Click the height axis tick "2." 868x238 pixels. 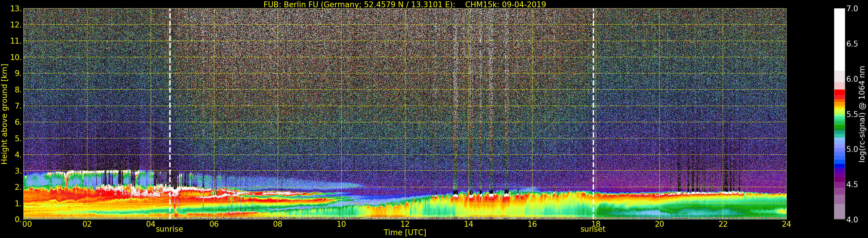(18, 187)
